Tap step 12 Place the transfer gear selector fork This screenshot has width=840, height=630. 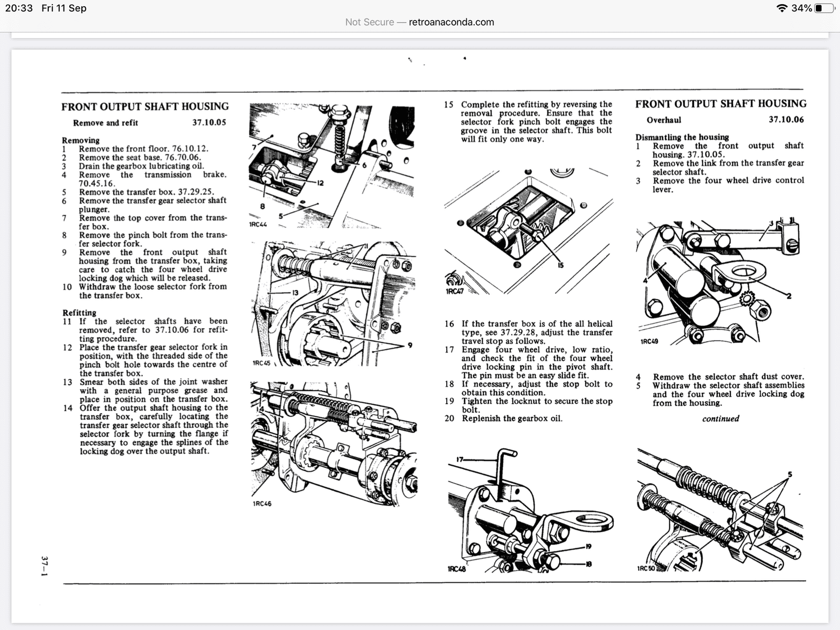coord(145,360)
